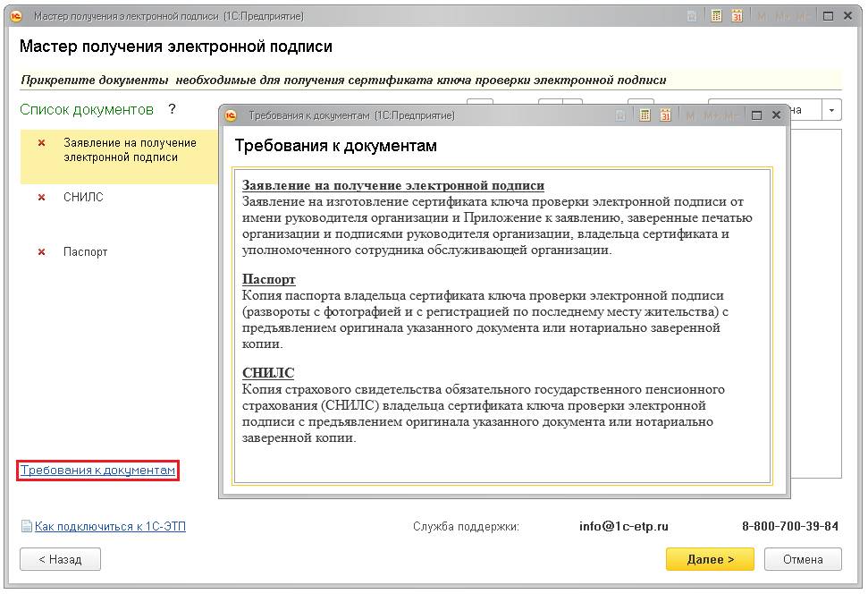Click the Паспорт heading in the requirements text
The image size is (868, 594).
point(268,279)
